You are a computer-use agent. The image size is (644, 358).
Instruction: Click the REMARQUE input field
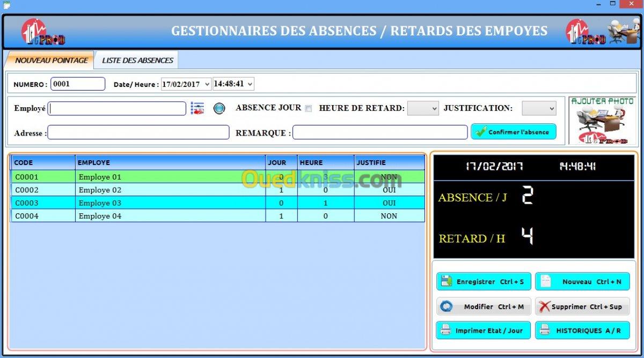pos(379,132)
